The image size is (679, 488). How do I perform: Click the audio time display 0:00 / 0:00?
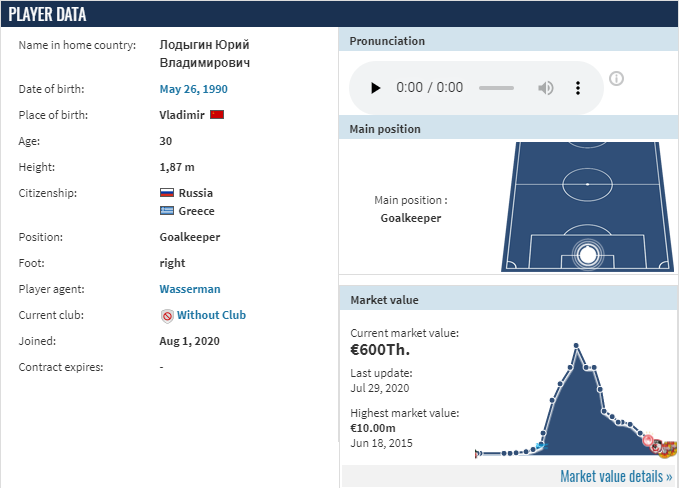pyautogui.click(x=430, y=87)
